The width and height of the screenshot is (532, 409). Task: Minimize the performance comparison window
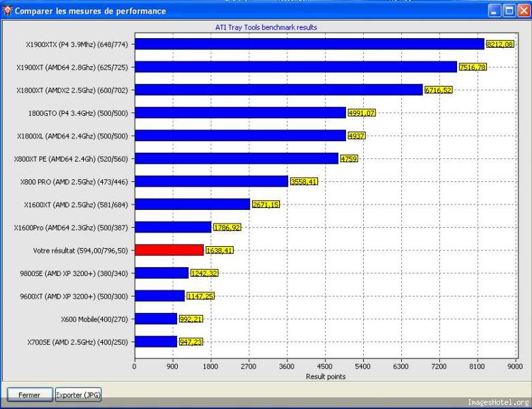tap(494, 10)
